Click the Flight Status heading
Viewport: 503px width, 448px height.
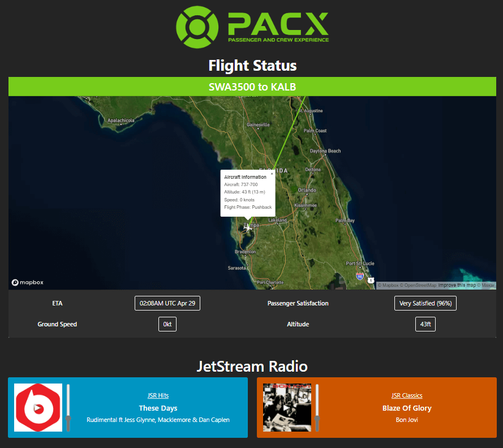[x=252, y=66]
